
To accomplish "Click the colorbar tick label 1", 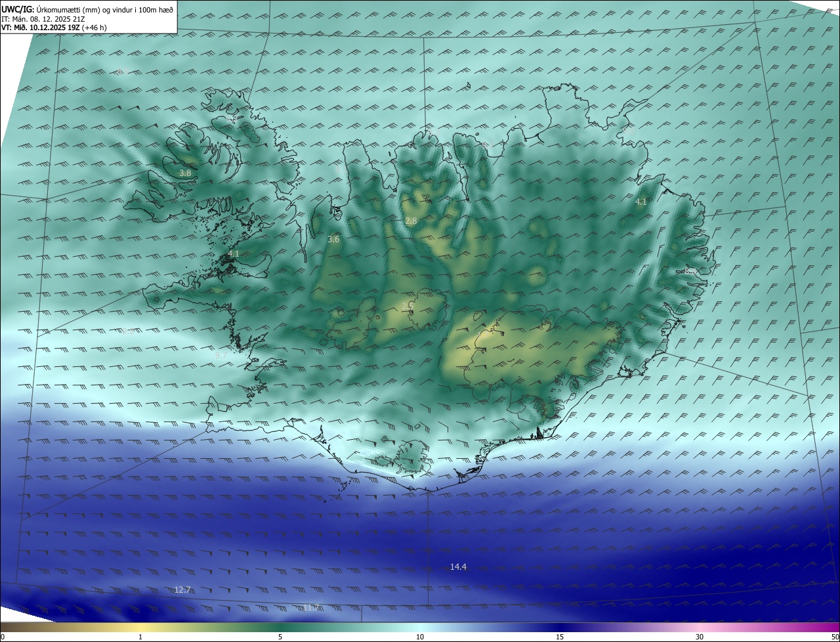I will pos(140,637).
